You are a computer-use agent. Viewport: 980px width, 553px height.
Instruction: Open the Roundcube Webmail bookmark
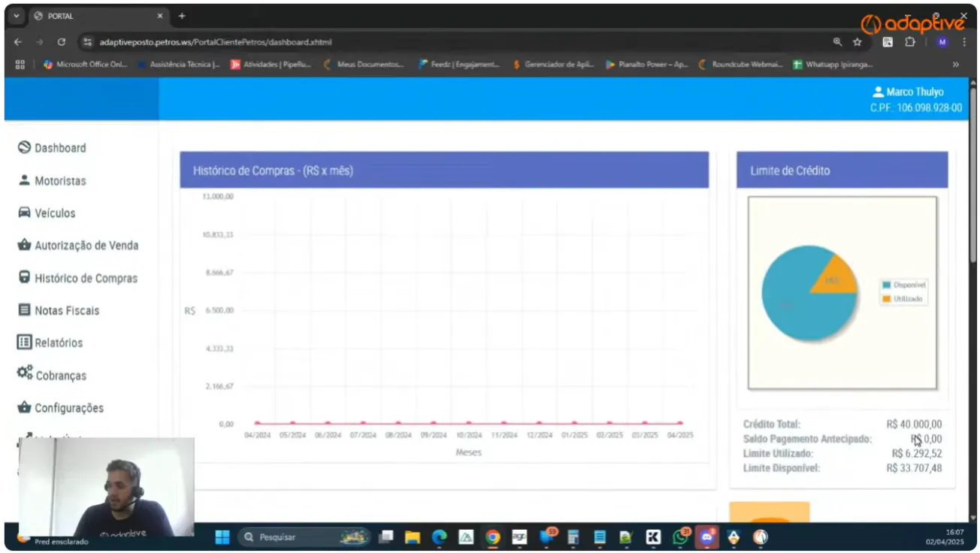click(x=740, y=65)
